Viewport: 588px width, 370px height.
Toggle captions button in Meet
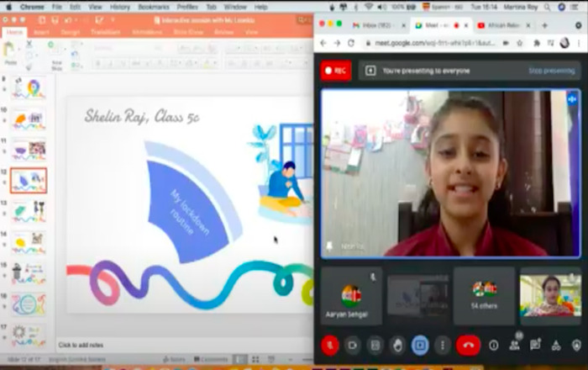click(375, 346)
